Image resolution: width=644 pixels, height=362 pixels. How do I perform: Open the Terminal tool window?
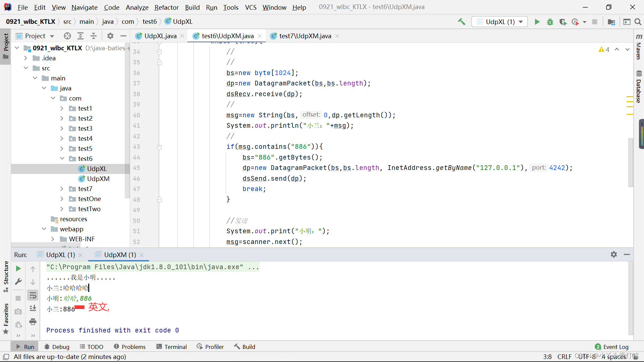click(171, 347)
